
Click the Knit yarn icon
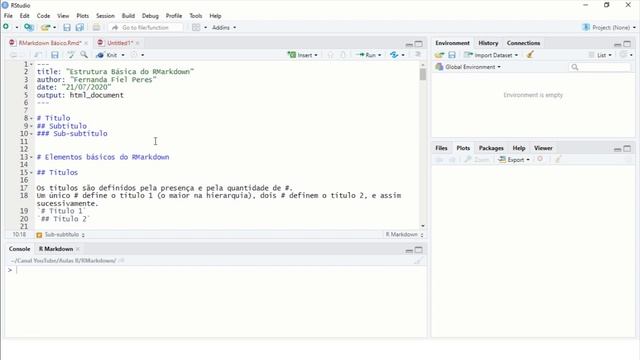click(x=100, y=55)
